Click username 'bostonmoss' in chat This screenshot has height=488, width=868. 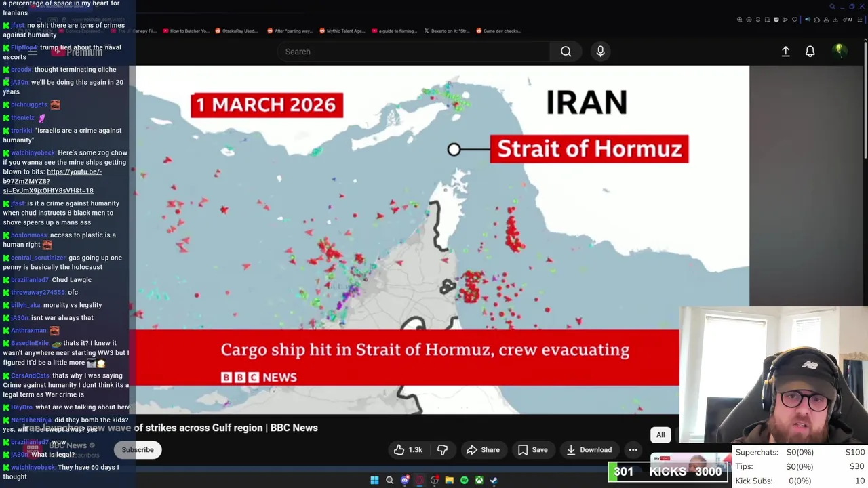tap(29, 235)
